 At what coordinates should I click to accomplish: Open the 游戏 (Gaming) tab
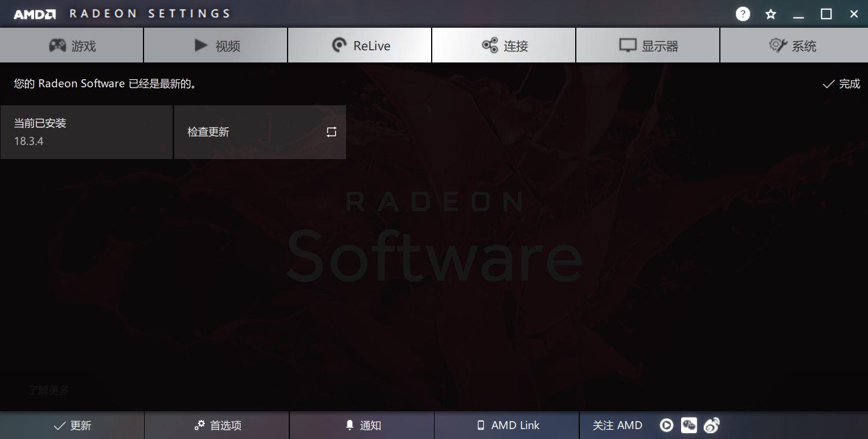[72, 45]
